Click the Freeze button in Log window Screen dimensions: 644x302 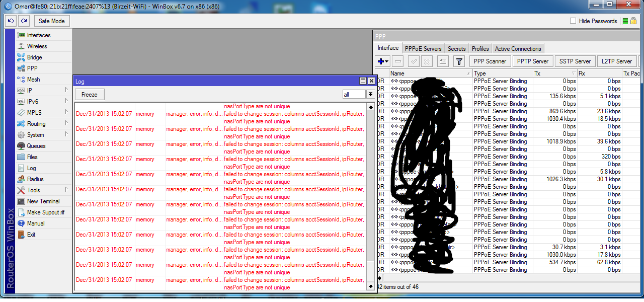pos(90,95)
